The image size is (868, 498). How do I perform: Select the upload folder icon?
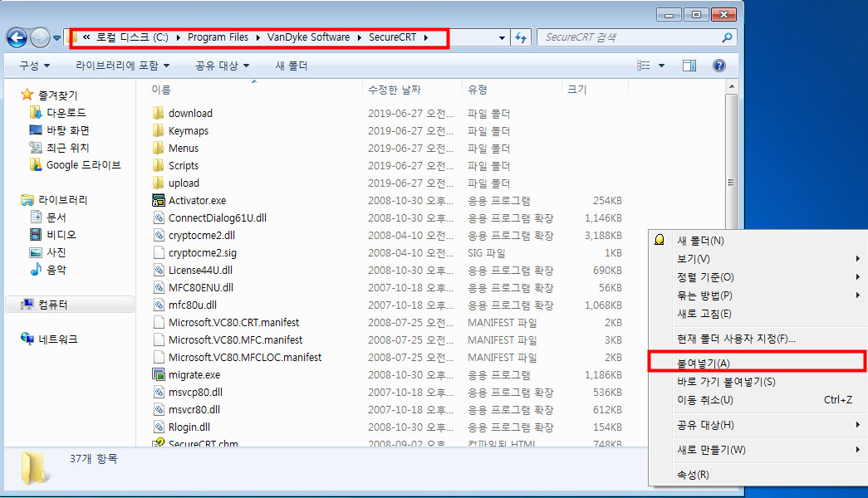click(159, 183)
